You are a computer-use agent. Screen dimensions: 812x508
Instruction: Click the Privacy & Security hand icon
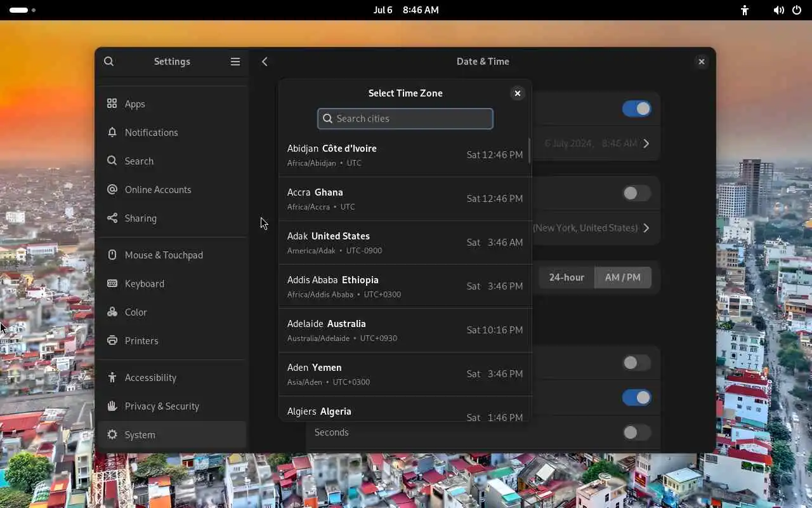112,406
